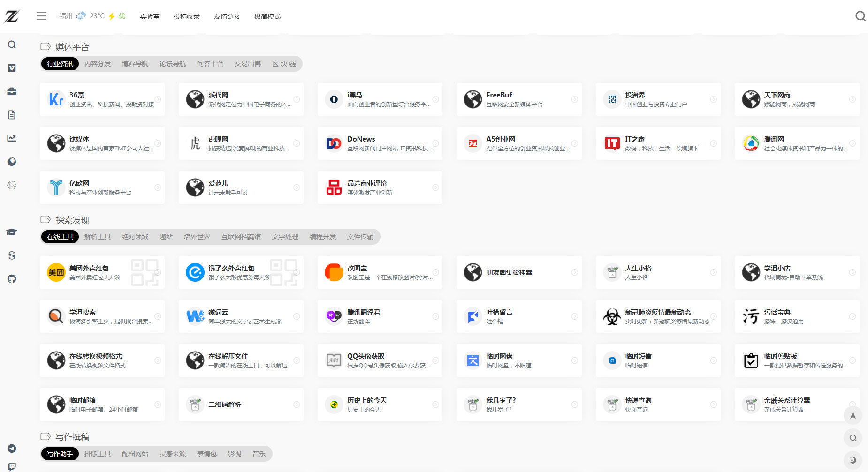868x472 pixels.
Task: Open the Telegram icon in sidebar
Action: [12, 449]
